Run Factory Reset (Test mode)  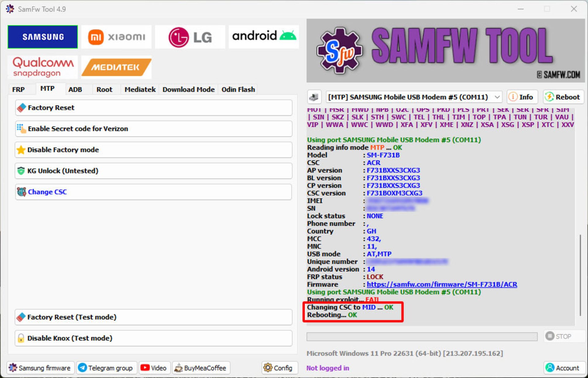tap(153, 317)
